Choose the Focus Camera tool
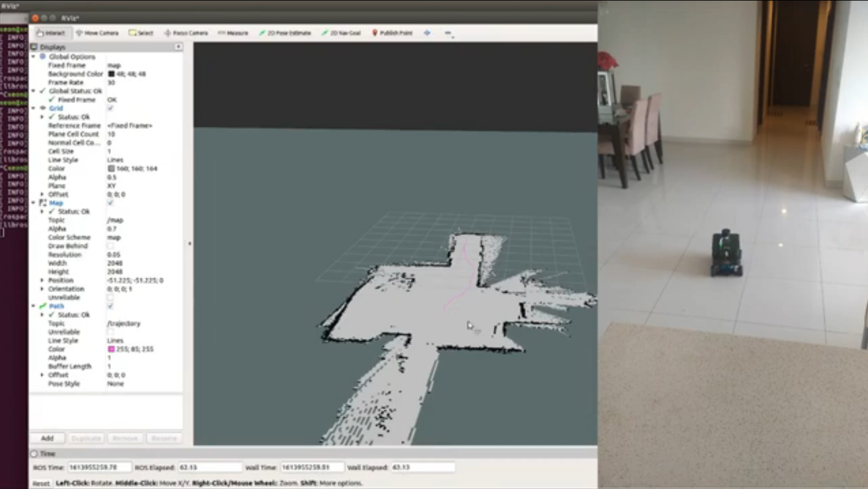The image size is (868, 489). click(186, 33)
